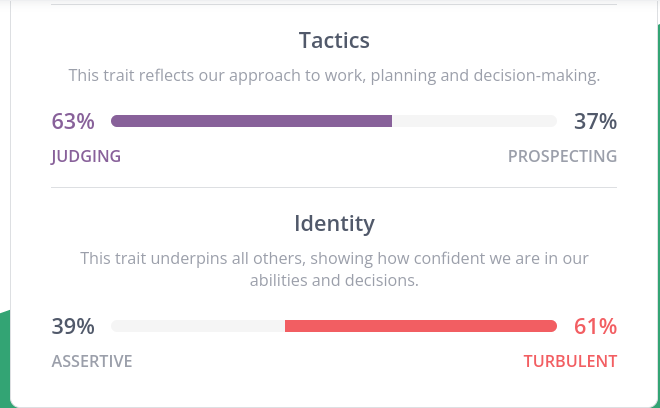Image resolution: width=660 pixels, height=408 pixels.
Task: Click the divider line between Tactics and Identity
Action: [334, 187]
